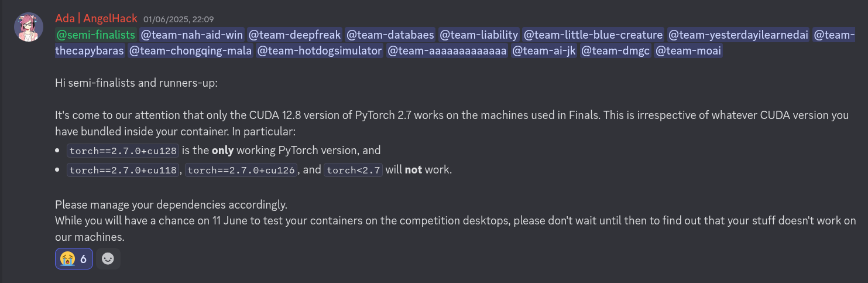This screenshot has height=283, width=868.
Task: Click the @team-aaaaaaaaaaaaa mention
Action: [447, 51]
